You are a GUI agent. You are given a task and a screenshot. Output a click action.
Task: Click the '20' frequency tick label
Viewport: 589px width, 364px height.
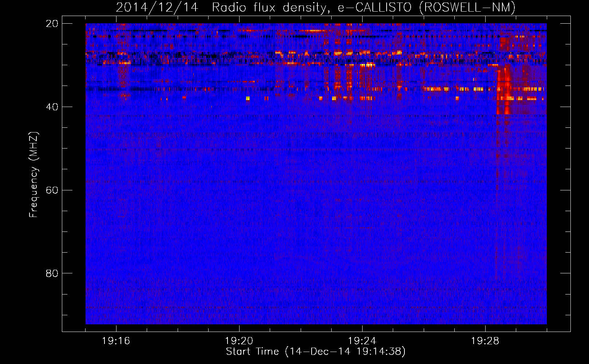(x=52, y=24)
